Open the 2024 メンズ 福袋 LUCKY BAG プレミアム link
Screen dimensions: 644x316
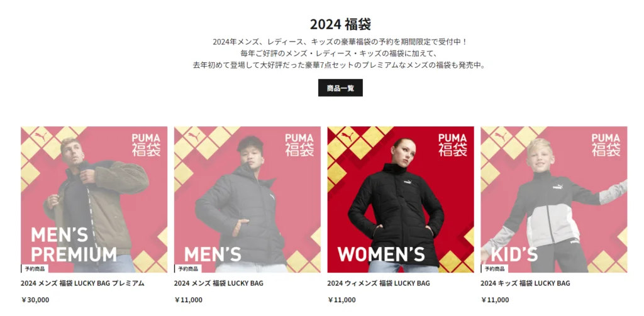(x=82, y=283)
